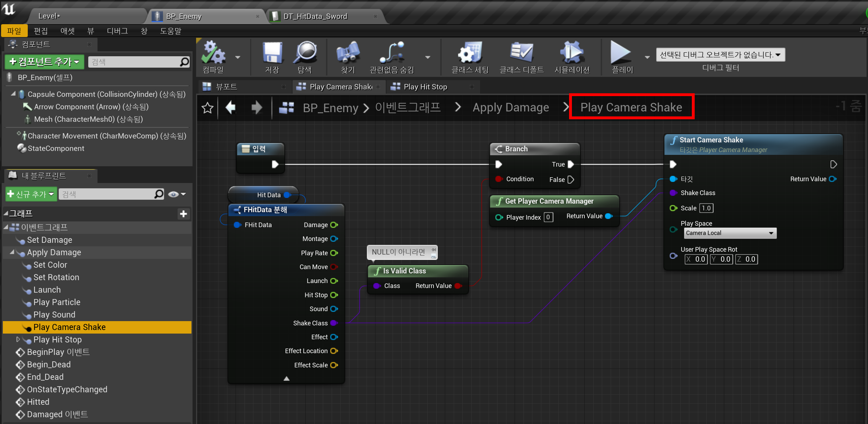Close the BP_Enemy tab
Viewport: 868px width, 424px height.
[x=258, y=16]
